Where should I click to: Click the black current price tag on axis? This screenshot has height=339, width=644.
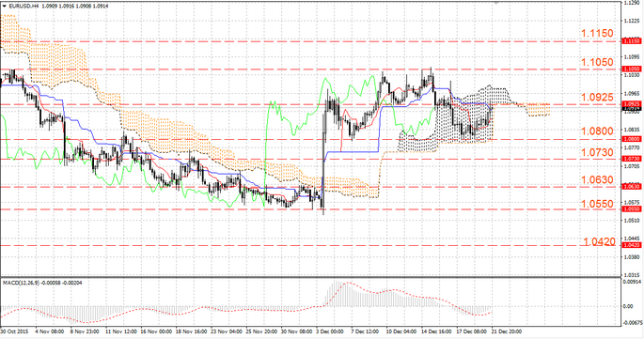pos(632,109)
